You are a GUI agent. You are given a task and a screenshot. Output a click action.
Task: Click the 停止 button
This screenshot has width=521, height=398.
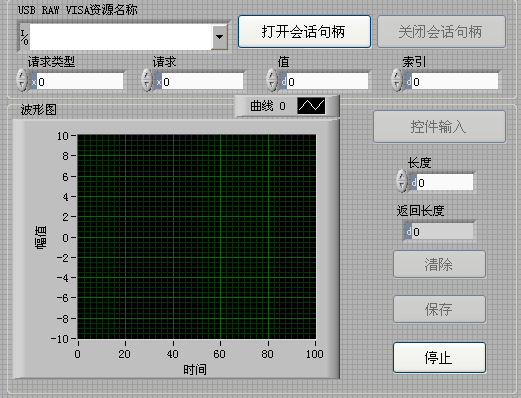[439, 358]
